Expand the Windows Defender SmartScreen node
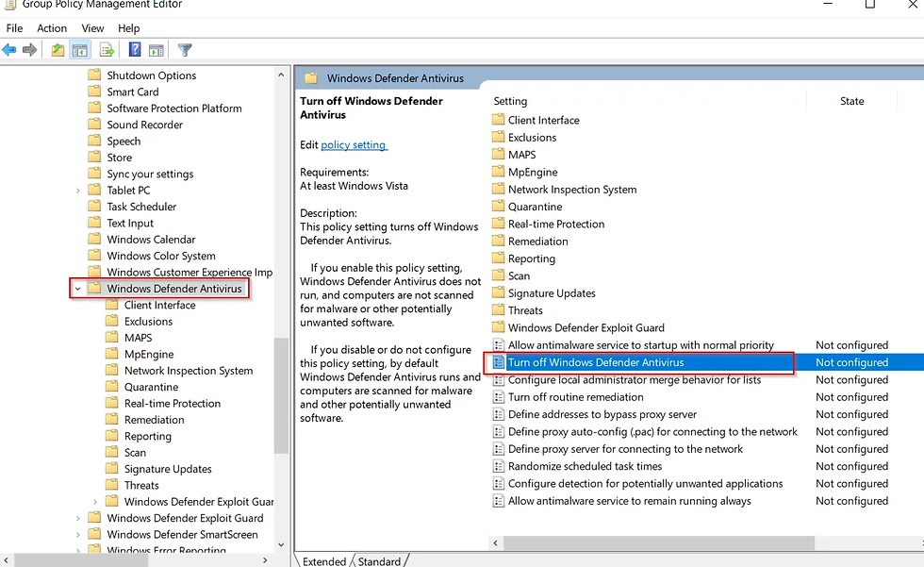 77,535
